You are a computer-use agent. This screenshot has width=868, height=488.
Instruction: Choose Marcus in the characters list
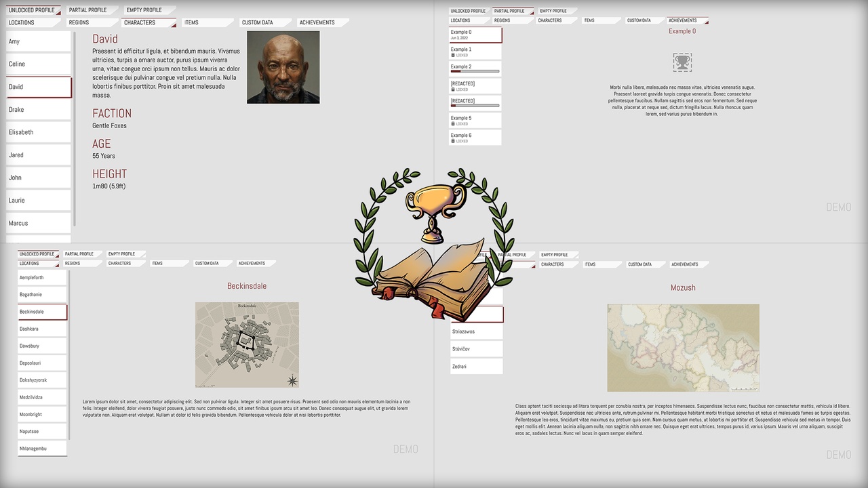pos(39,223)
